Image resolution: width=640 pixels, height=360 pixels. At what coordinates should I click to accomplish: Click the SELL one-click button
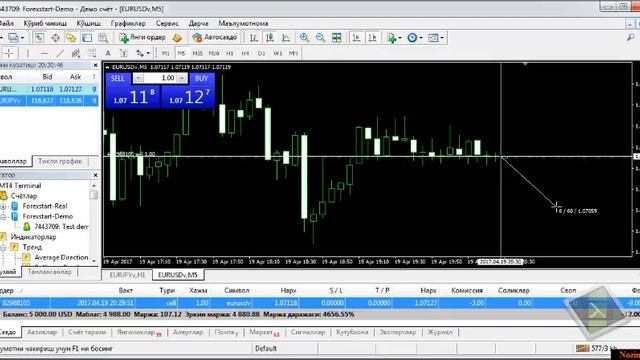[x=118, y=78]
